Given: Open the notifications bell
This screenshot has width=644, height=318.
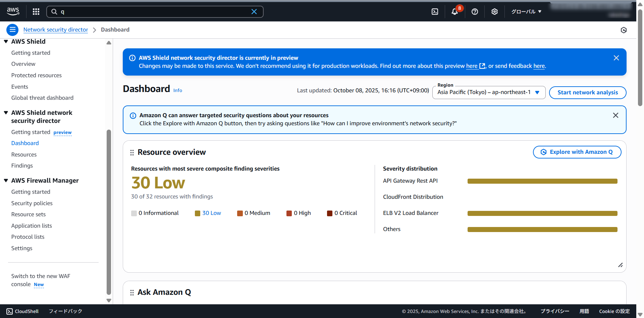Looking at the screenshot, I should tap(454, 12).
